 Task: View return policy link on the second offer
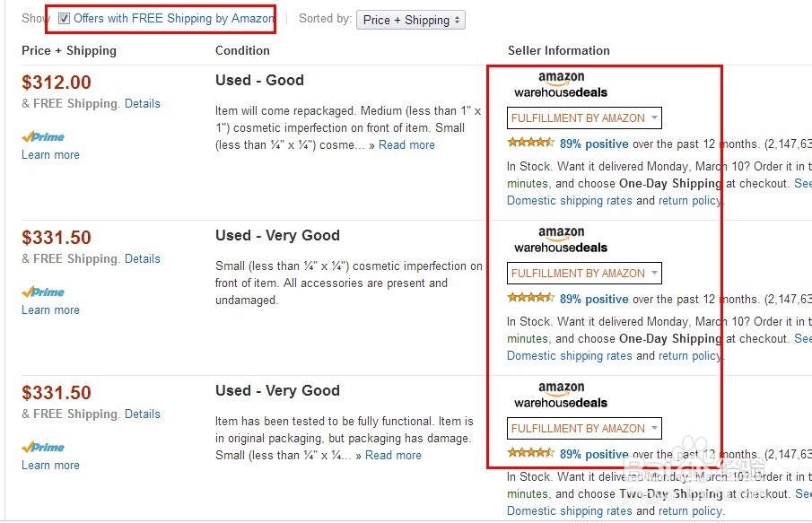[x=689, y=355]
